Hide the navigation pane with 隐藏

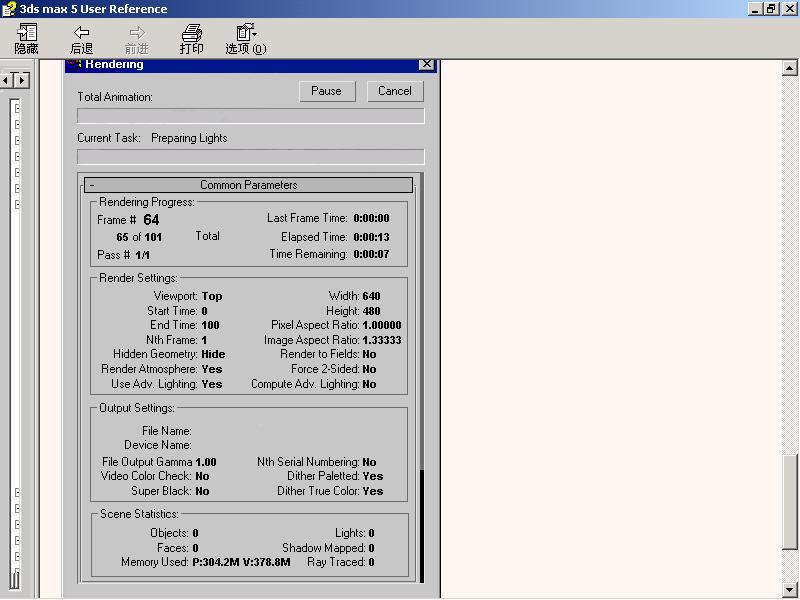tap(27, 39)
